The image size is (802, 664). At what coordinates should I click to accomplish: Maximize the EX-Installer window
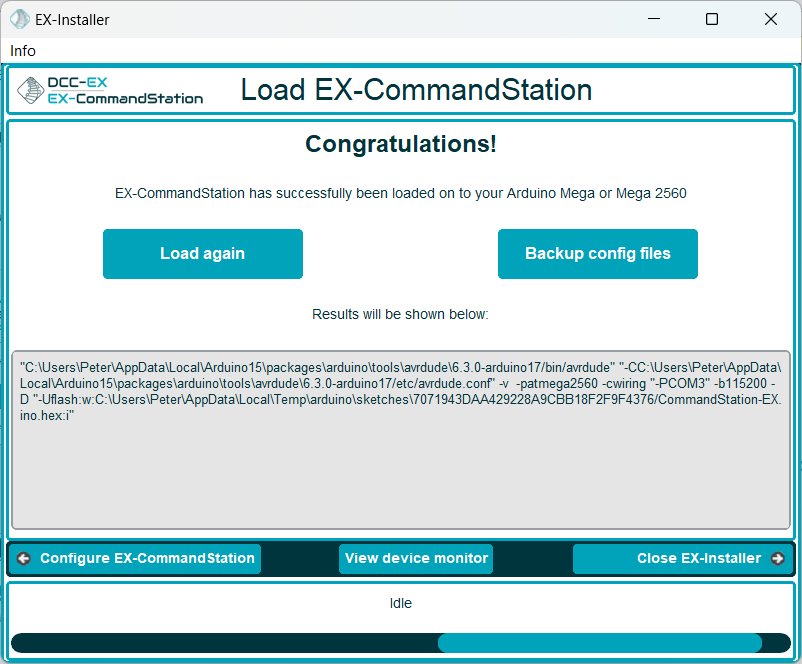712,19
